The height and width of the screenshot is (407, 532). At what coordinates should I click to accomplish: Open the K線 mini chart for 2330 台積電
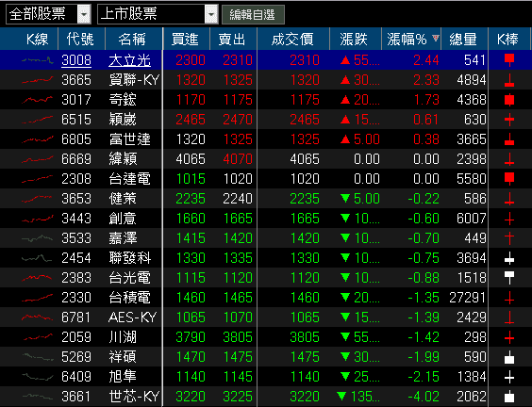click(x=38, y=298)
